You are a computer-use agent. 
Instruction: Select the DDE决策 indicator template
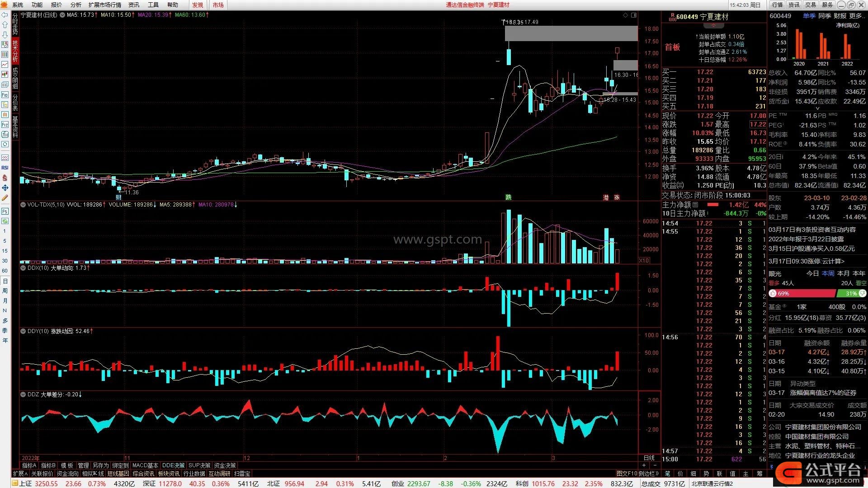[174, 465]
